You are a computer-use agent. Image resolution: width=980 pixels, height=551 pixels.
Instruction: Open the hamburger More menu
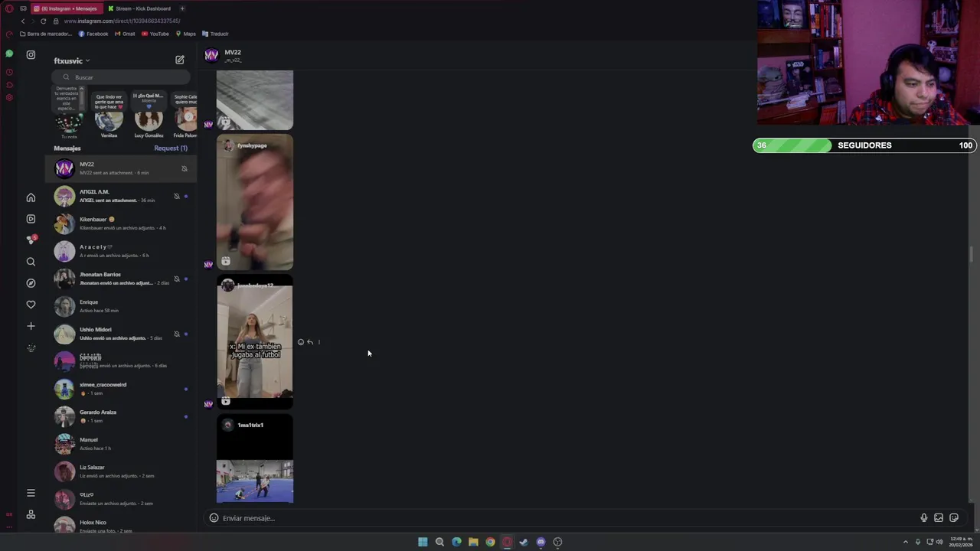click(31, 493)
